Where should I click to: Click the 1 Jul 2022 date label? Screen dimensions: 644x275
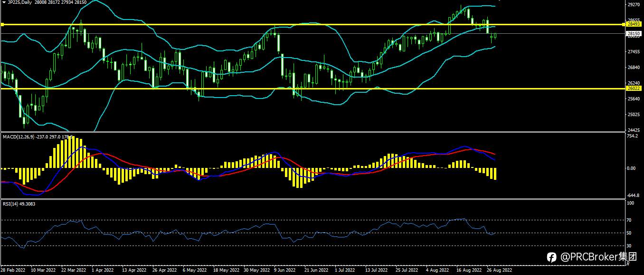345,270
